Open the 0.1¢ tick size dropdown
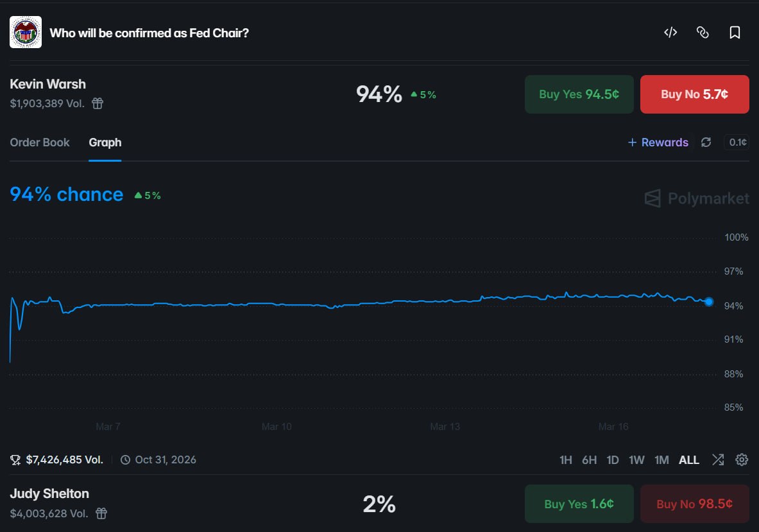This screenshot has height=532, width=759. pos(736,142)
